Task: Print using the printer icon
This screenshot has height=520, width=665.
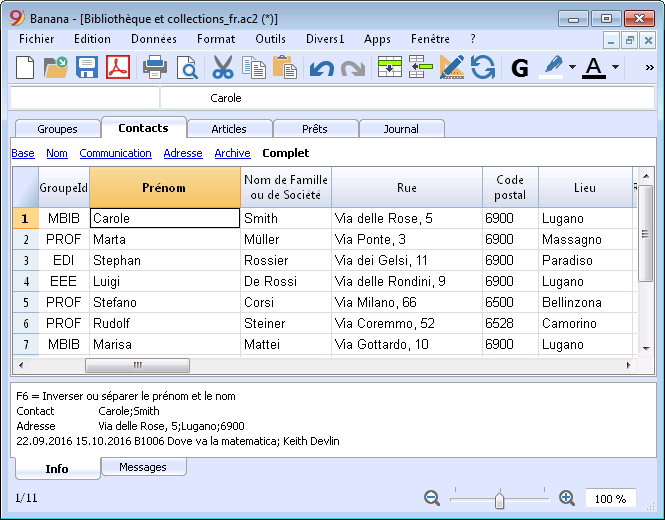Action: pos(155,67)
